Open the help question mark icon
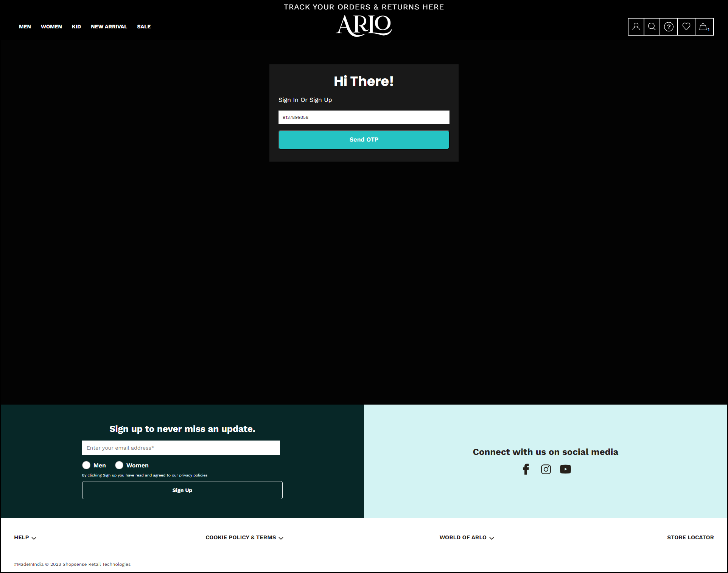728x573 pixels. (x=669, y=26)
